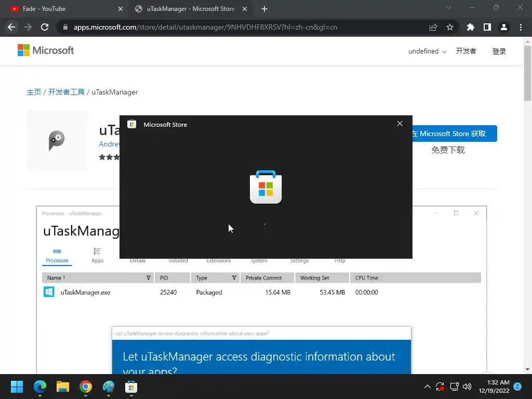Close the uTaskManager - Microsoft Store tab
532x399 pixels.
point(245,9)
